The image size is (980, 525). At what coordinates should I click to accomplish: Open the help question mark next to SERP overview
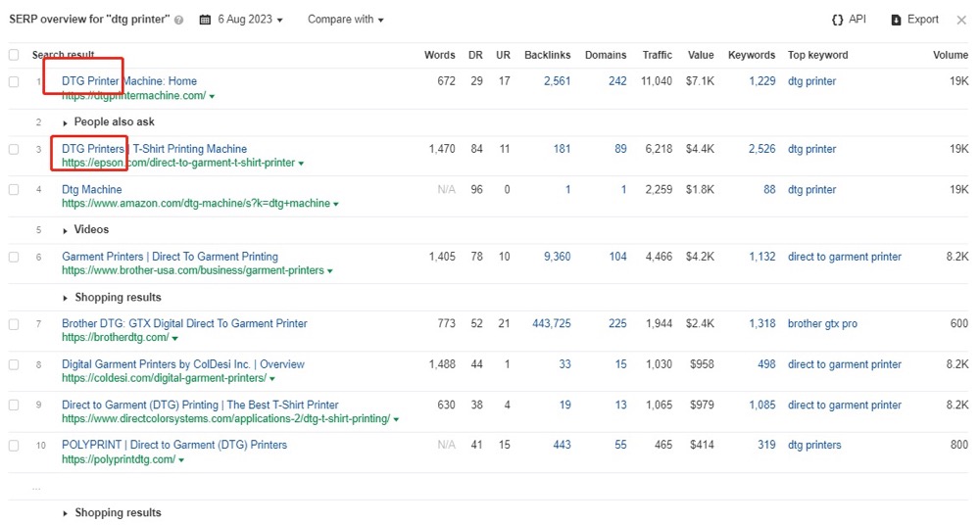[179, 20]
